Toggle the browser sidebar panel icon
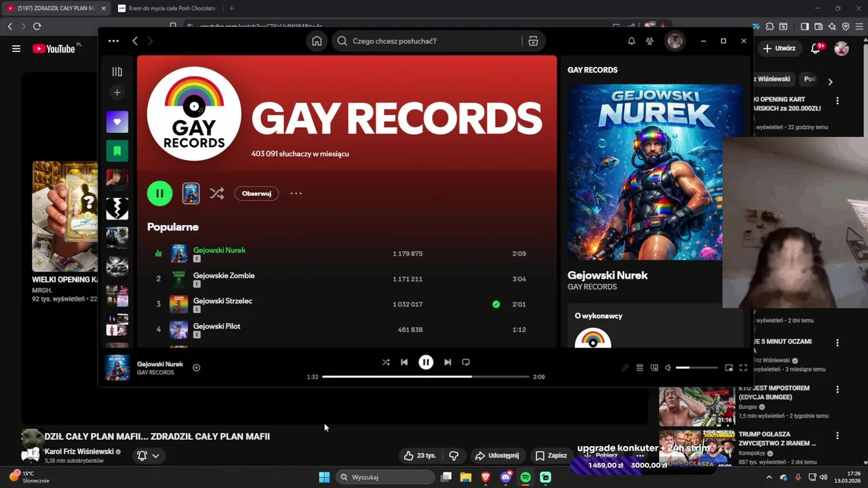868x488 pixels. point(804,26)
